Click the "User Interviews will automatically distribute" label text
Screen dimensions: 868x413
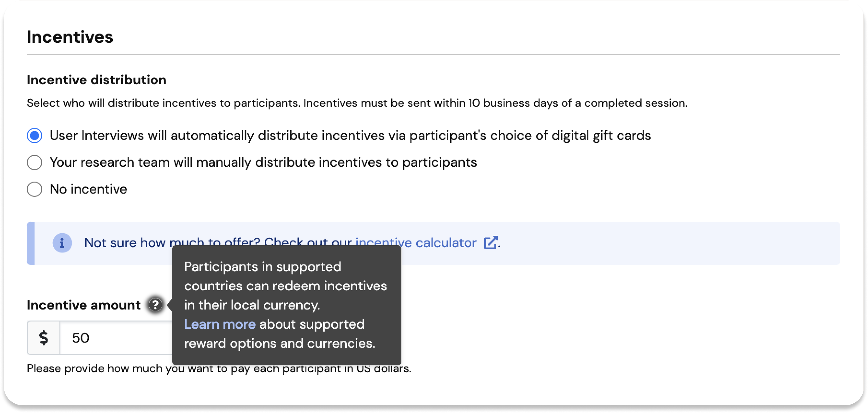(x=350, y=136)
